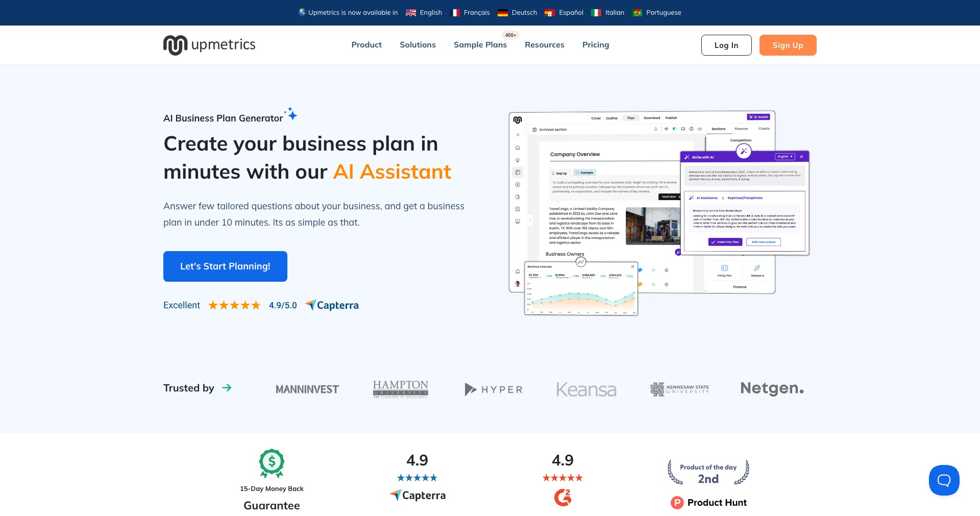
Task: Open the Product menu
Action: [366, 45]
